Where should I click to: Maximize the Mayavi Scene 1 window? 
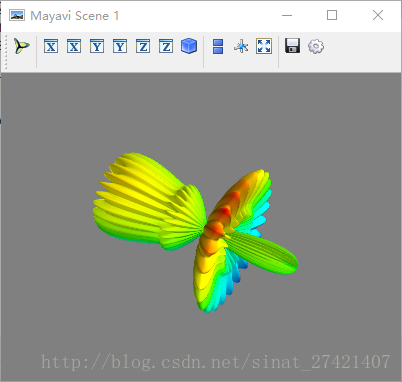(332, 15)
